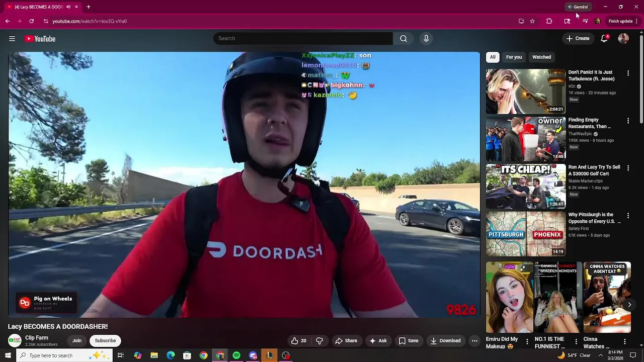Bookmark this page with star icon
This screenshot has height=362, width=644.
point(532,21)
